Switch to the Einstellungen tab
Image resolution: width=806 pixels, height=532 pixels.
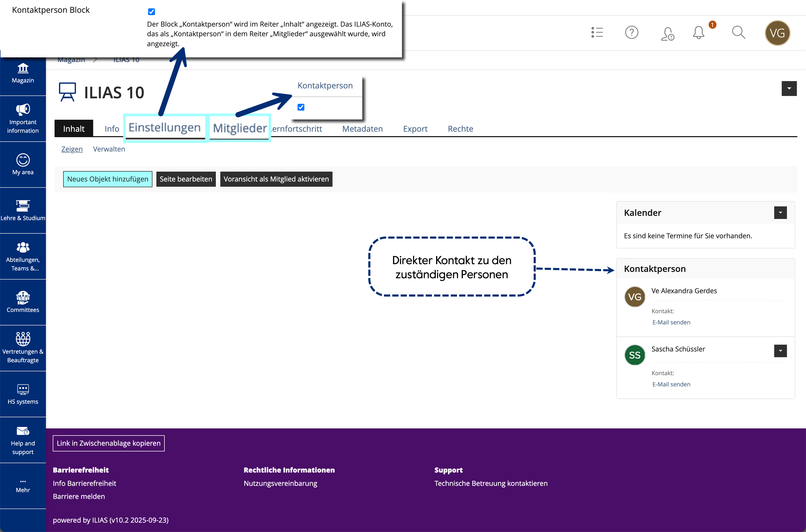click(x=164, y=128)
